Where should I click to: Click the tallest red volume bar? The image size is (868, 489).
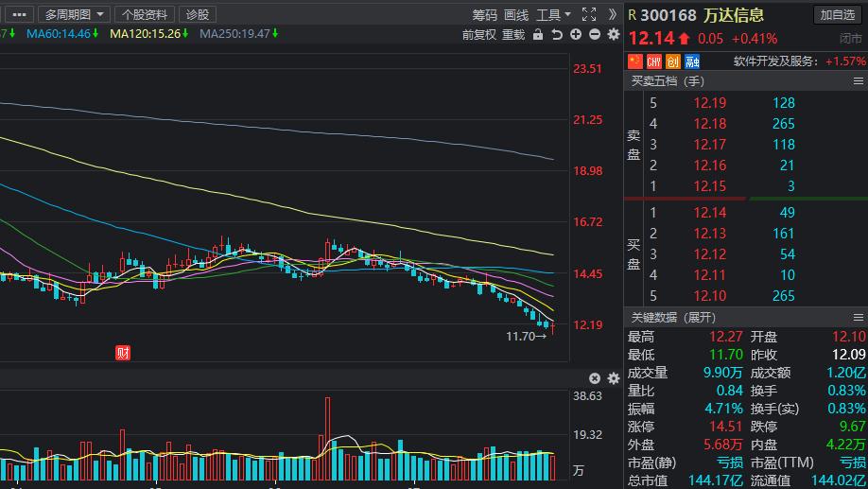click(328, 438)
